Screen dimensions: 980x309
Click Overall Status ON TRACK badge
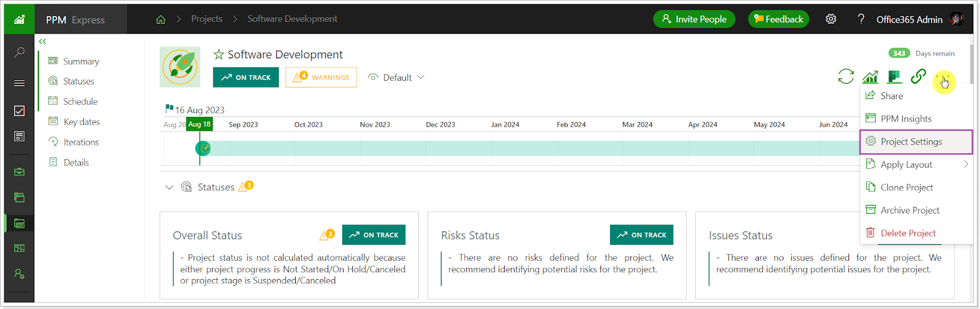click(374, 235)
